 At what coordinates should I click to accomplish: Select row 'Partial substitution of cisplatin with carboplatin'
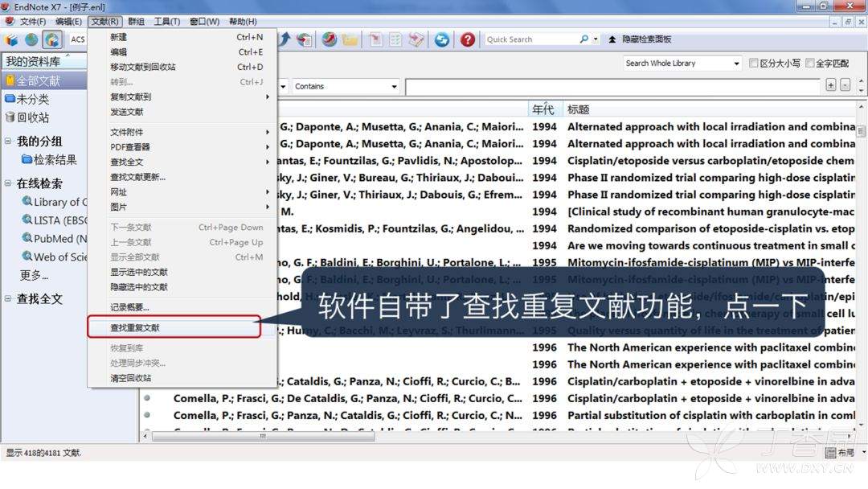710,415
